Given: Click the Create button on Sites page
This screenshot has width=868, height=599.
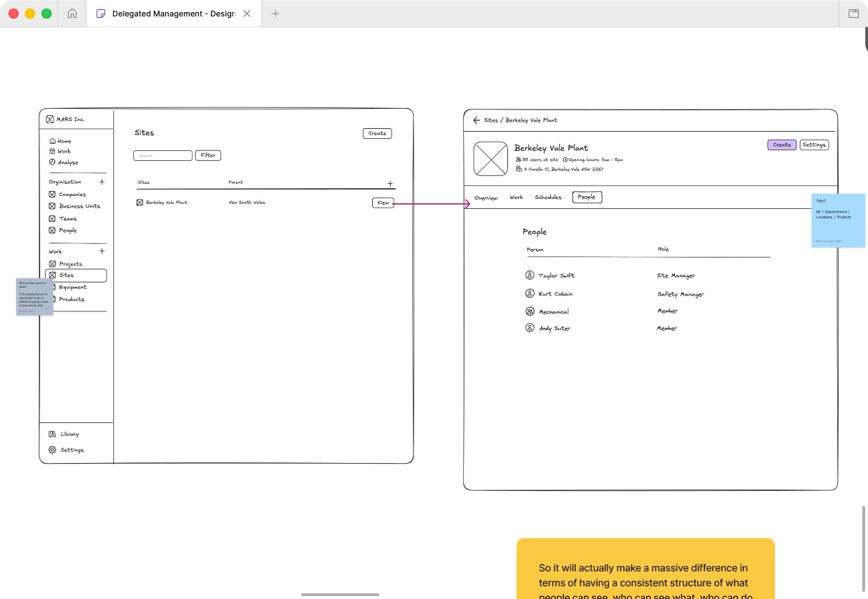Looking at the screenshot, I should click(x=377, y=133).
